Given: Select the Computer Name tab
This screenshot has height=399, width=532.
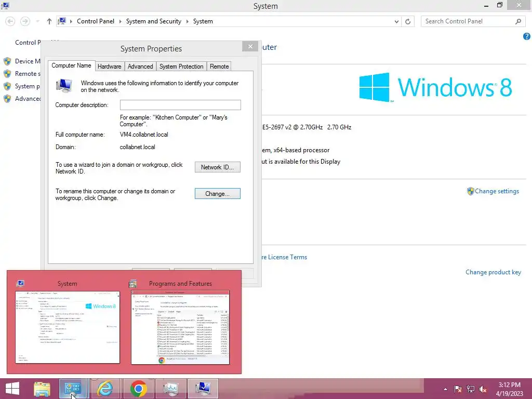Looking at the screenshot, I should 71,65.
